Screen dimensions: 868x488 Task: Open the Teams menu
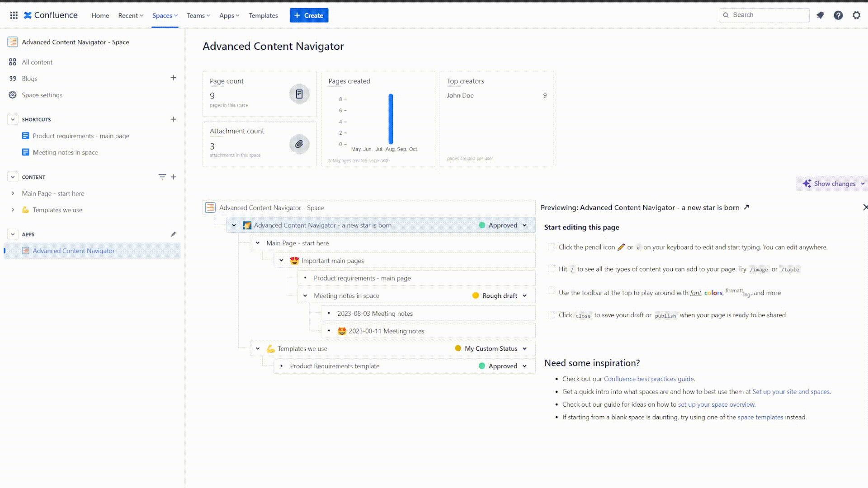(x=198, y=15)
